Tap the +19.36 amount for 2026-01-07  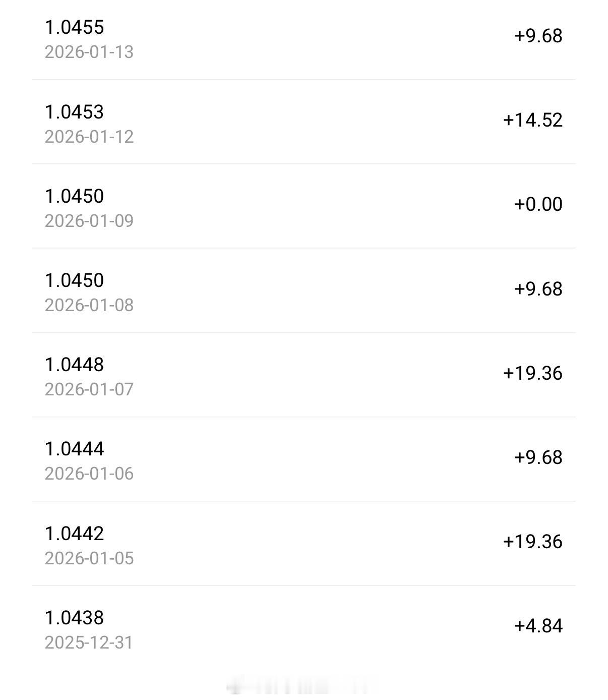(533, 373)
